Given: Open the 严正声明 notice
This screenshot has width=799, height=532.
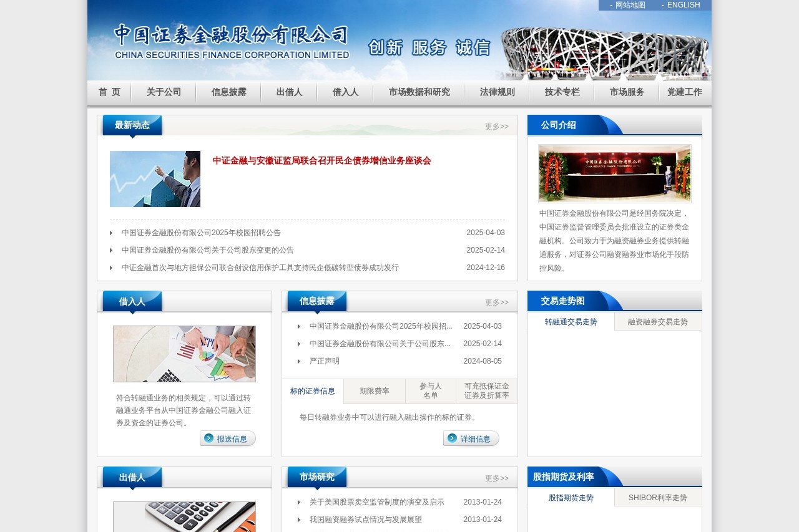Looking at the screenshot, I should 325,361.
